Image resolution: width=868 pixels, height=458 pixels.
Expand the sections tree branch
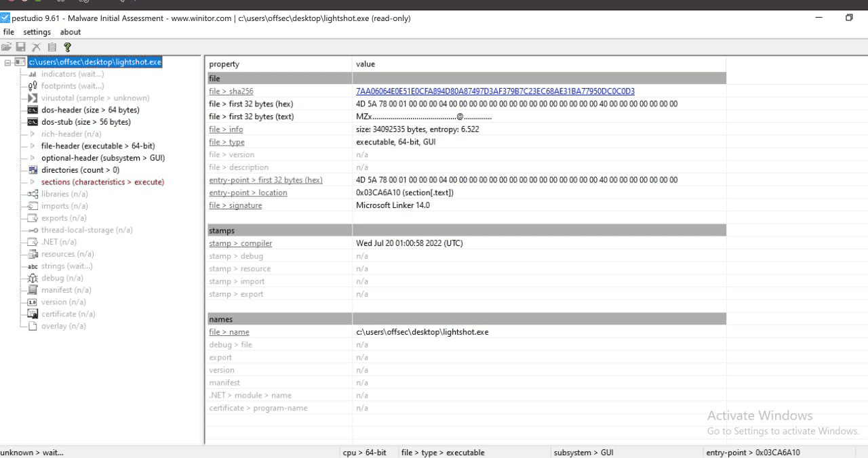[32, 182]
